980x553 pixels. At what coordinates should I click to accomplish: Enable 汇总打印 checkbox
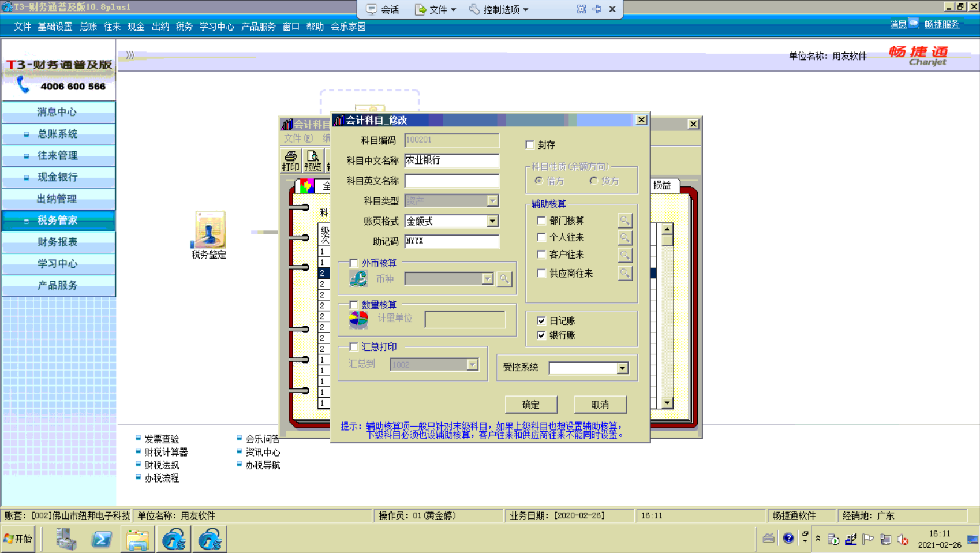pyautogui.click(x=354, y=347)
